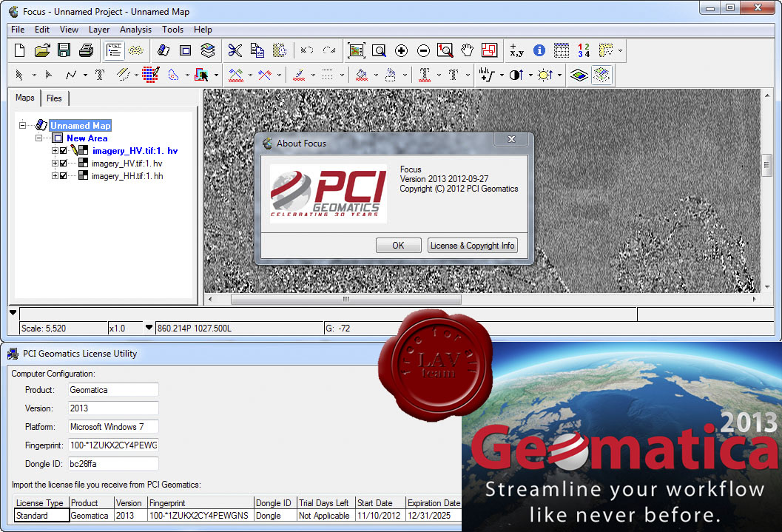782x532 pixels.
Task: Expand the non-bold imagery_HV.tif:1. hv layer node
Action: (55, 163)
